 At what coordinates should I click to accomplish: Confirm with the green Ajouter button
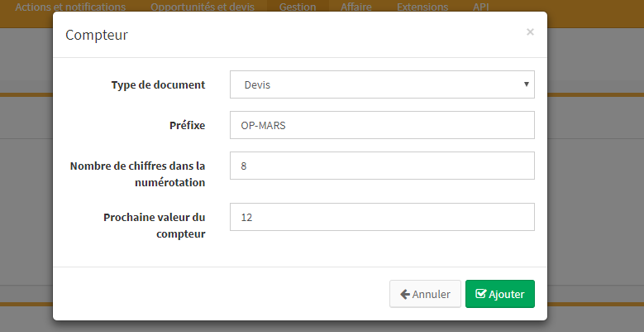click(x=500, y=294)
